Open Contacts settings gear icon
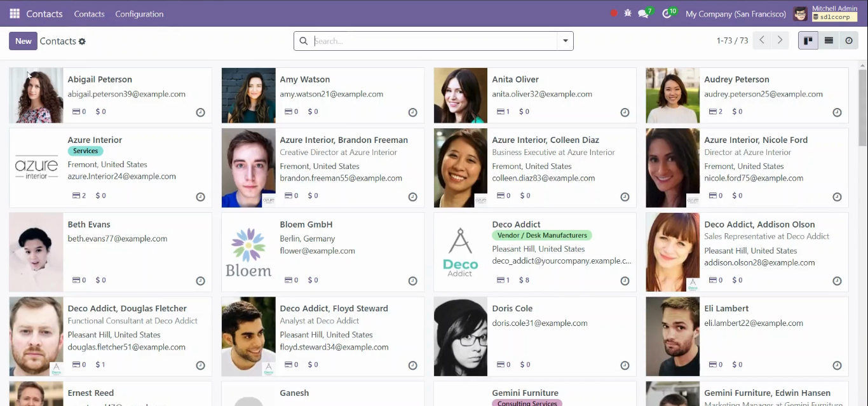This screenshot has height=406, width=868. [x=82, y=41]
